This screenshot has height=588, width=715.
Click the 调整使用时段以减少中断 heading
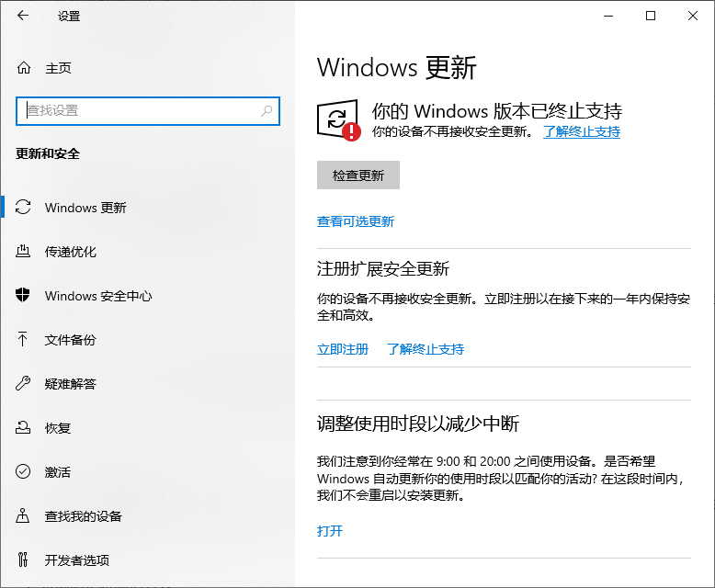pyautogui.click(x=417, y=424)
